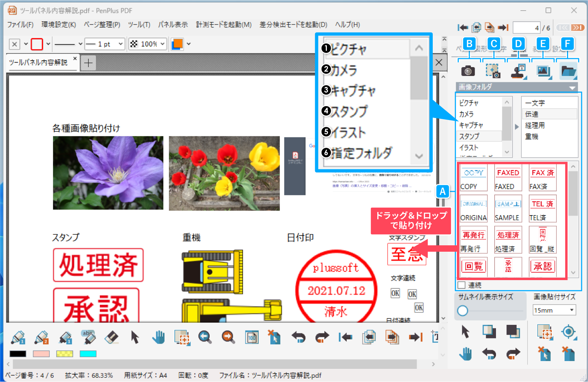588x382 pixels.
Task: Click the hand tool in right panel
Action: pos(465,354)
